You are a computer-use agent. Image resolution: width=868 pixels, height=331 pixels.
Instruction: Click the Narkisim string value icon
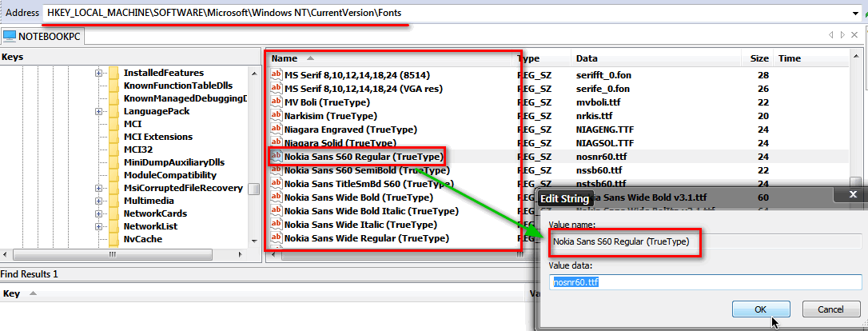click(x=277, y=116)
